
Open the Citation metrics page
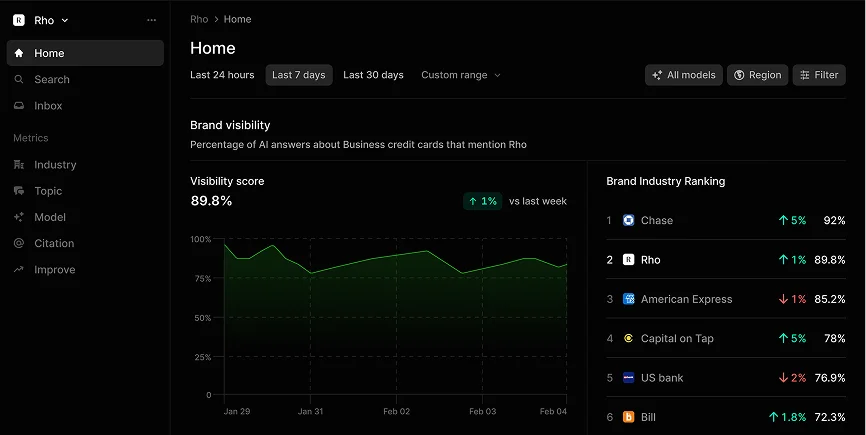point(53,243)
